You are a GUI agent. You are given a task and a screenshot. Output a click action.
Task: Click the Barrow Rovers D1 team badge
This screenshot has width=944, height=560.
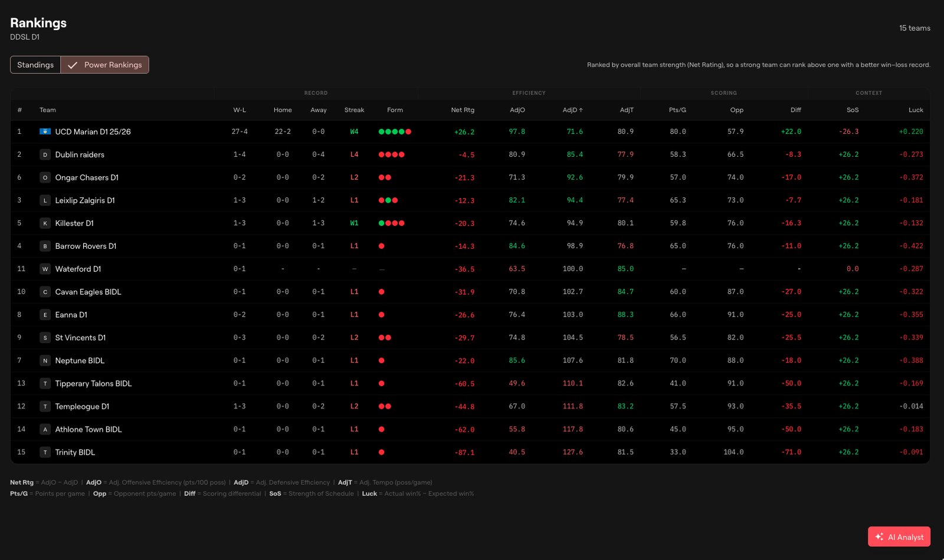click(45, 246)
